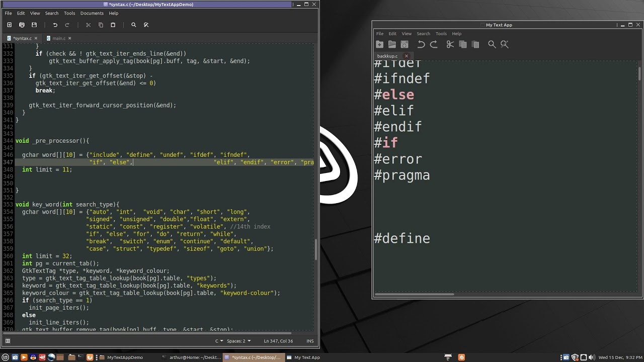Click #error line in My Text App
The image size is (644, 362).
(x=398, y=159)
